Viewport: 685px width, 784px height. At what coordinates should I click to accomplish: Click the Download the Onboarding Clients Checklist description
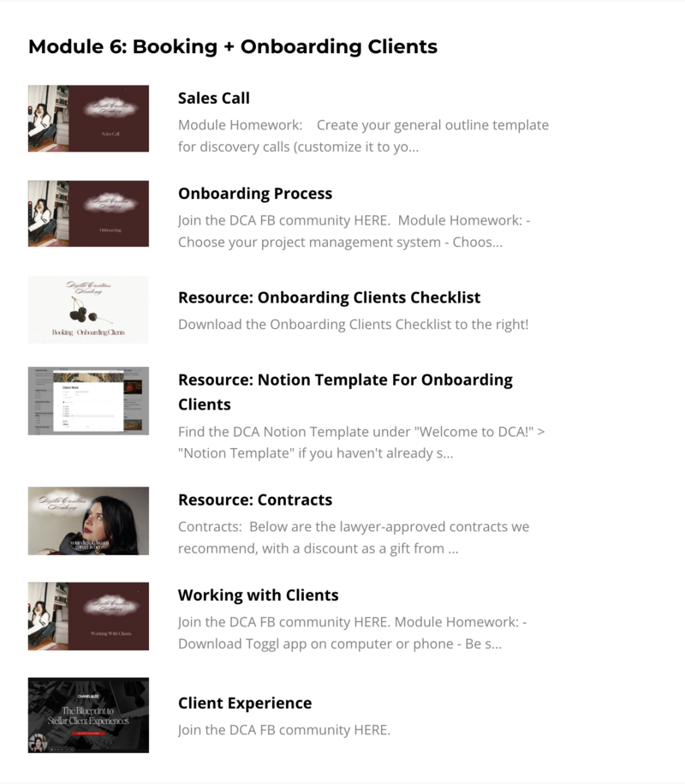tap(354, 325)
